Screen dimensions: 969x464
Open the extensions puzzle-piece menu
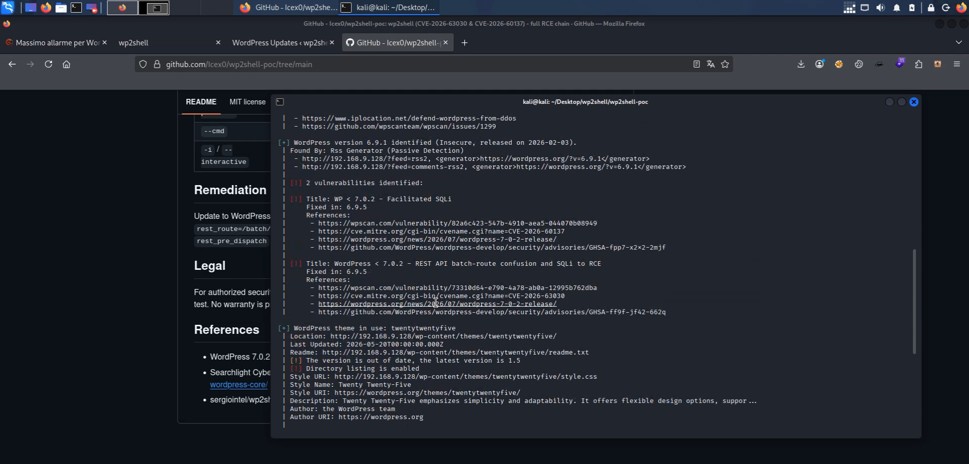pyautogui.click(x=918, y=64)
